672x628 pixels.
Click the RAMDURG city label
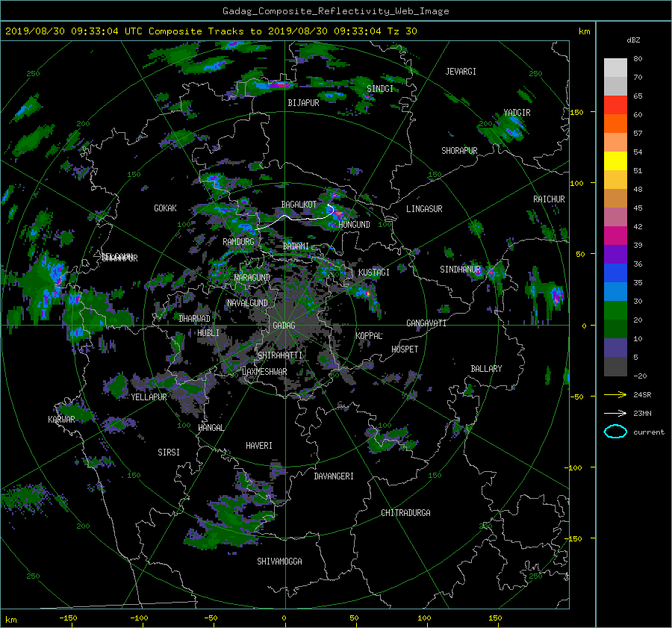(238, 242)
